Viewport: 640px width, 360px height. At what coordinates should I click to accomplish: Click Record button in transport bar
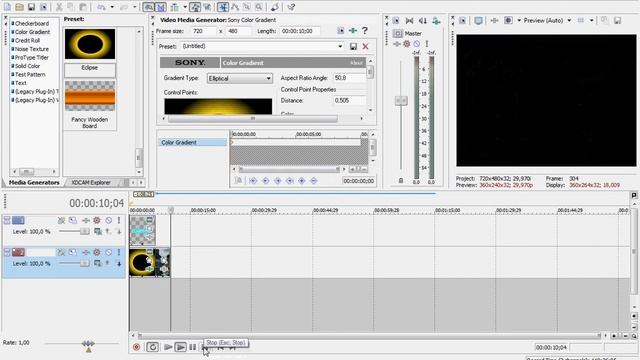tap(136, 347)
